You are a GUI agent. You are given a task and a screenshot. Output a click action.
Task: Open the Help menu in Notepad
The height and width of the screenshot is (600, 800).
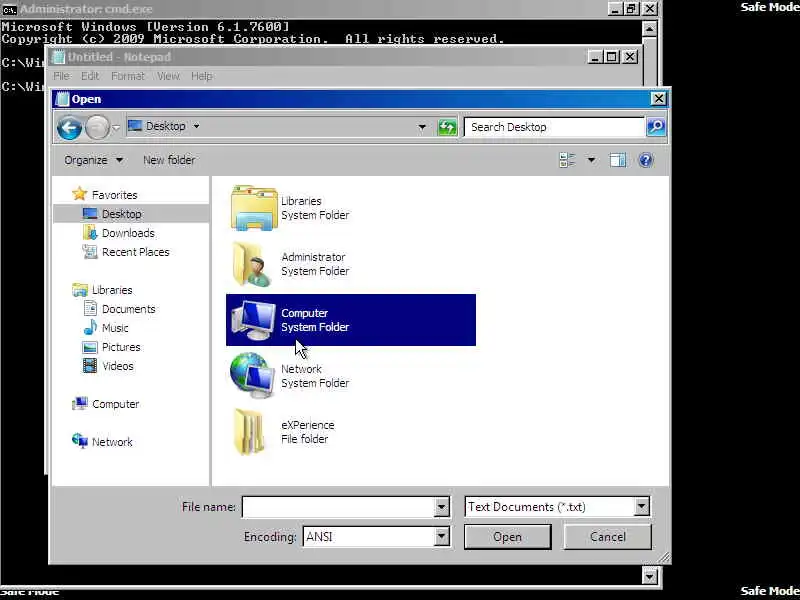[202, 76]
